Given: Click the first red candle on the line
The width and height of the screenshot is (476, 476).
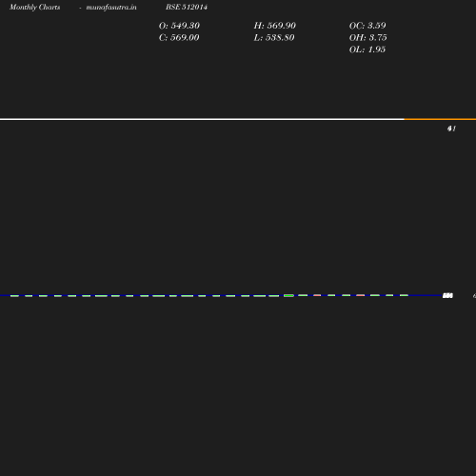Looking at the screenshot, I should tap(317, 295).
